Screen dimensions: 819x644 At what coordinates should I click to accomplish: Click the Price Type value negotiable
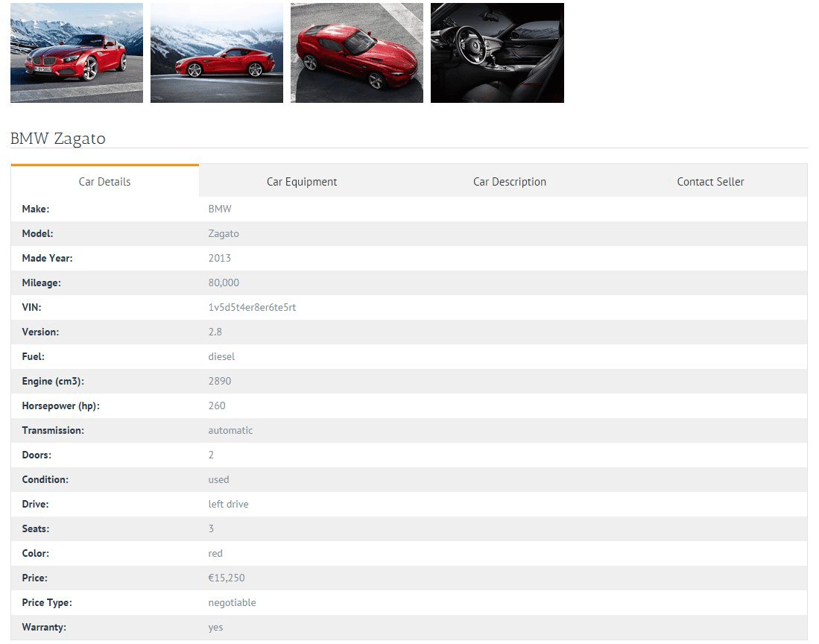click(232, 602)
